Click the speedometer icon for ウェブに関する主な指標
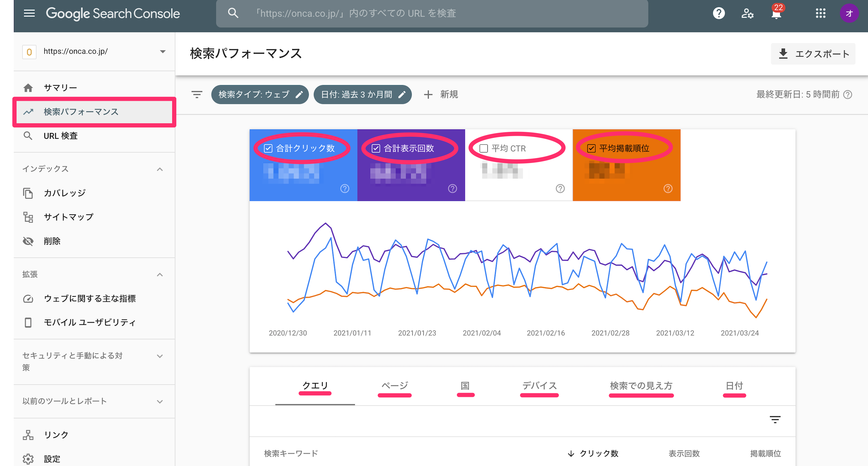The height and width of the screenshot is (466, 868). [x=28, y=298]
